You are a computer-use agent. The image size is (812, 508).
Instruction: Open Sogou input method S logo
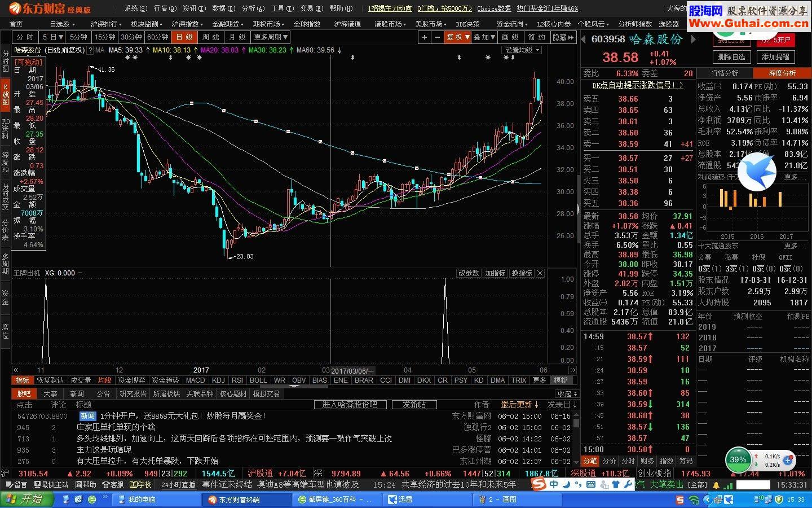(539, 484)
